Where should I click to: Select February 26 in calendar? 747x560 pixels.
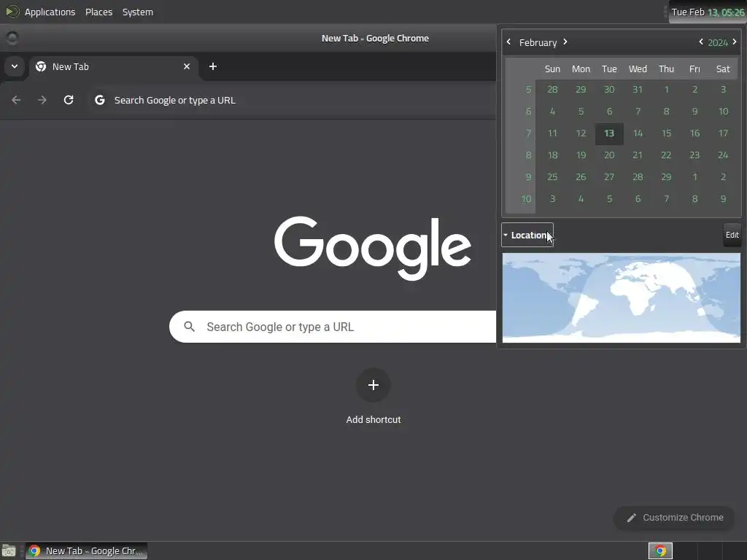pos(581,177)
